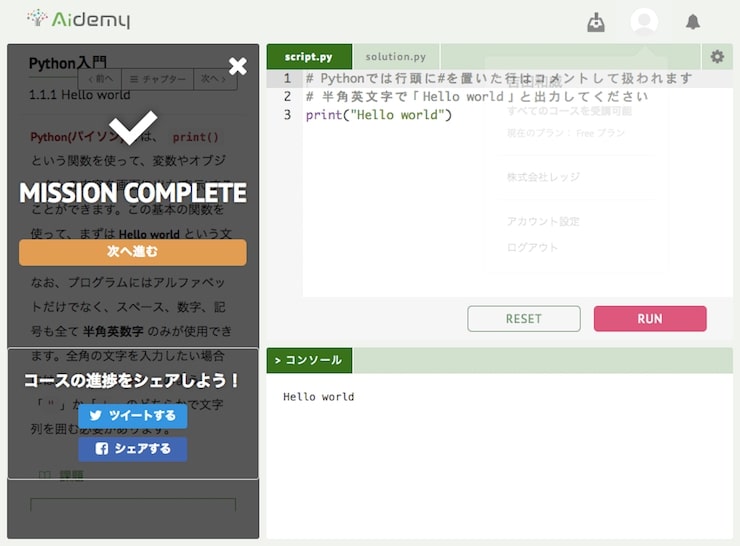This screenshot has width=740, height=546.
Task: Click 株式会社レッジ in the faded menu
Action: 543,177
